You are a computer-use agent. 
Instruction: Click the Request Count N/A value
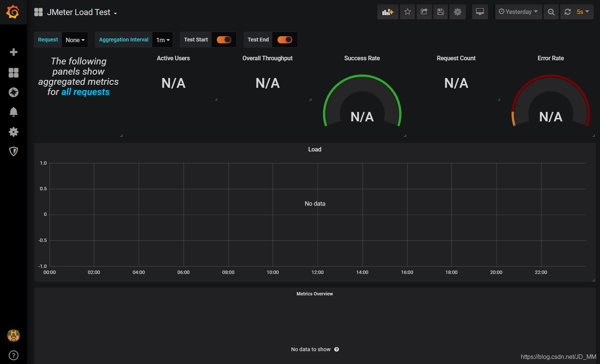coord(456,83)
